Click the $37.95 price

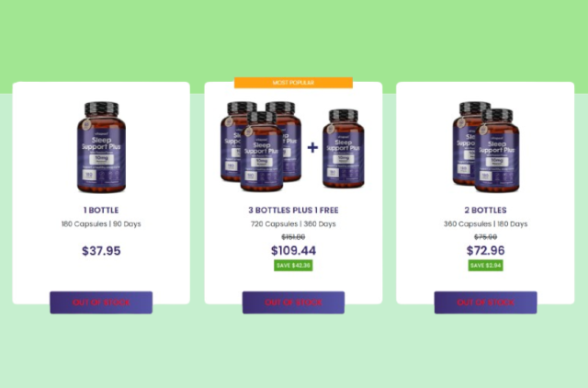point(101,251)
